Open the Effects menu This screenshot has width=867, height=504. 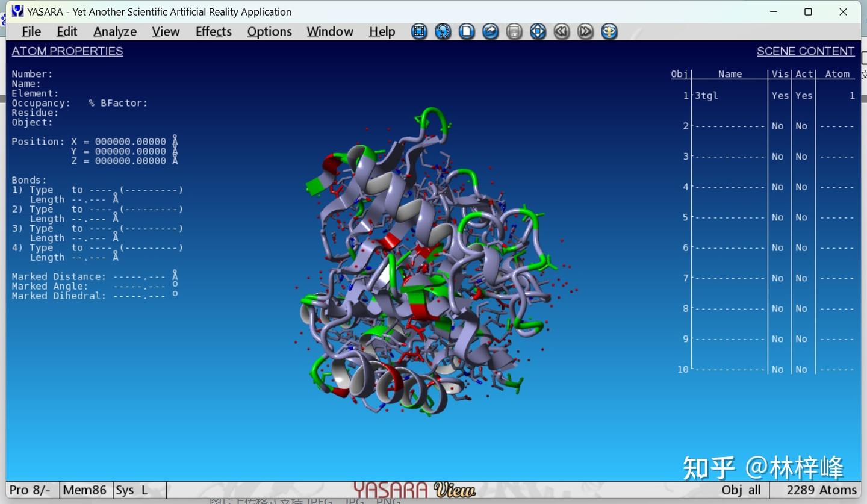pos(214,31)
